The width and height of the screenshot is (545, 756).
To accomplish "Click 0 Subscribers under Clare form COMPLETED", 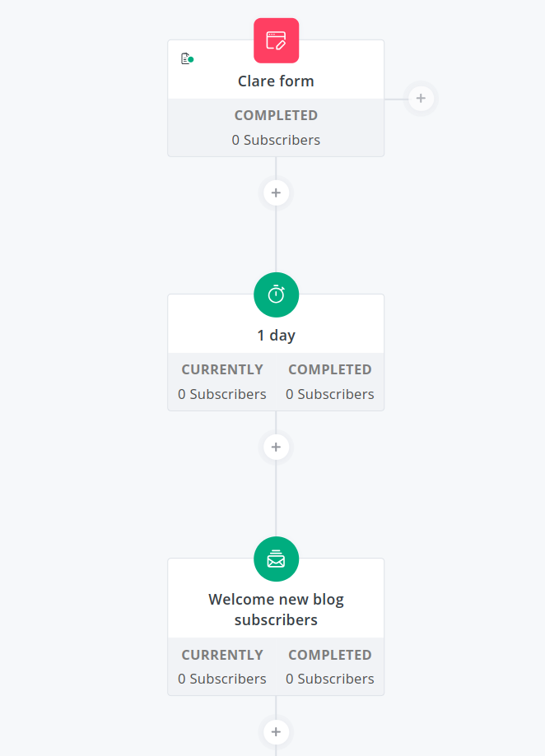I will (276, 139).
